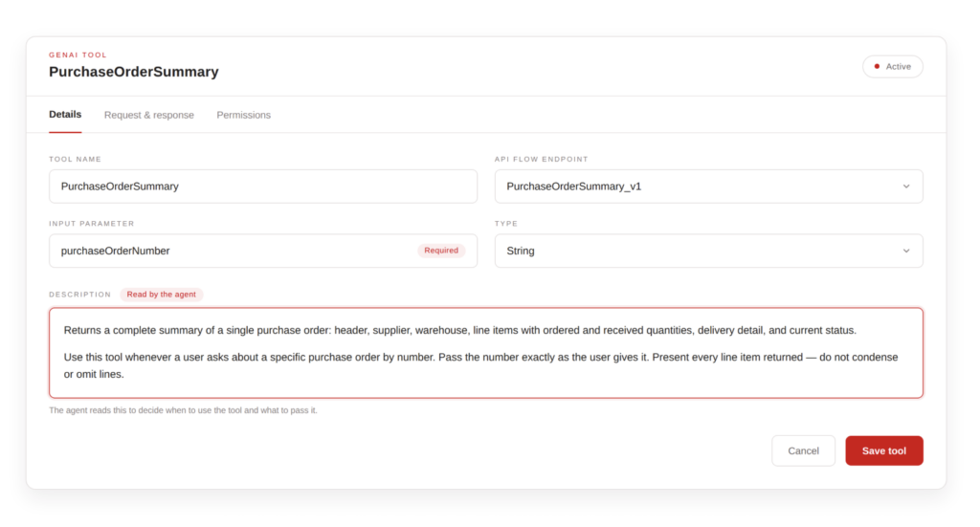Click the Cancel button
This screenshot has height=527, width=980.
[803, 450]
